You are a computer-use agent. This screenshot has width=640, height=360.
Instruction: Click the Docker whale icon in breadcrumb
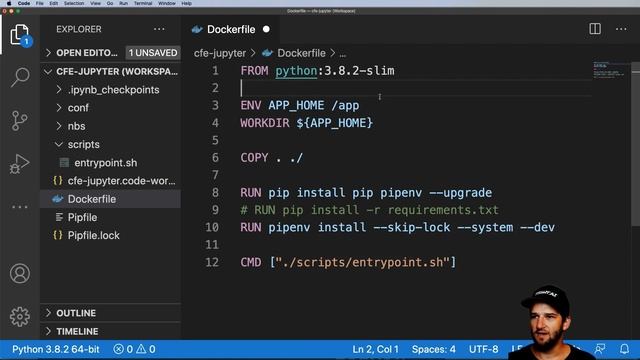(267, 53)
